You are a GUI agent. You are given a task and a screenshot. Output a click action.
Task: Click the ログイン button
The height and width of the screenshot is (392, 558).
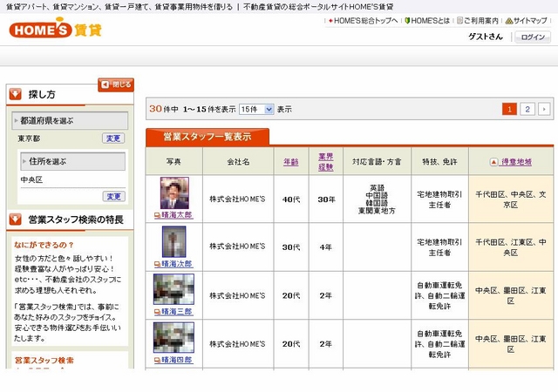click(532, 37)
